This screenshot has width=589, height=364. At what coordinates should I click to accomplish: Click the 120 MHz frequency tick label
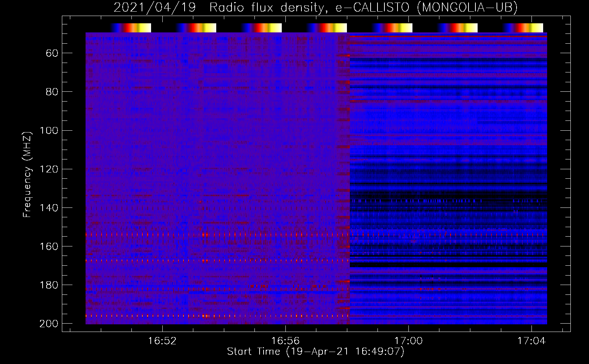(x=49, y=169)
